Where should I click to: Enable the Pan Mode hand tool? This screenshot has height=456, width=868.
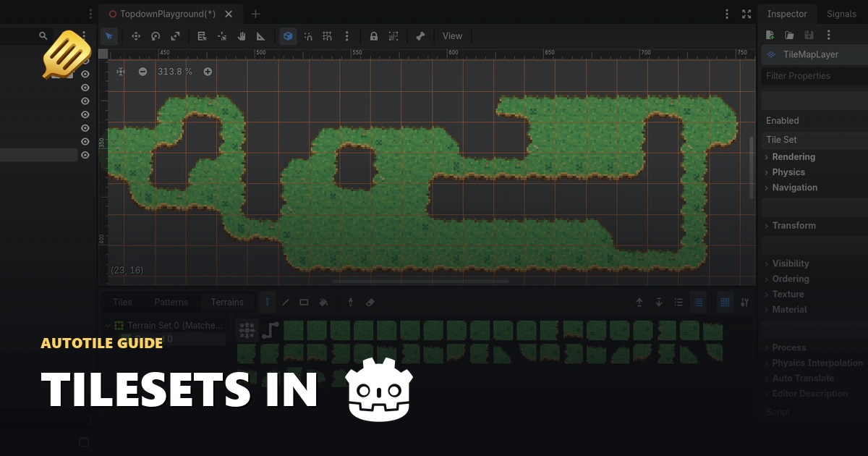pyautogui.click(x=242, y=36)
